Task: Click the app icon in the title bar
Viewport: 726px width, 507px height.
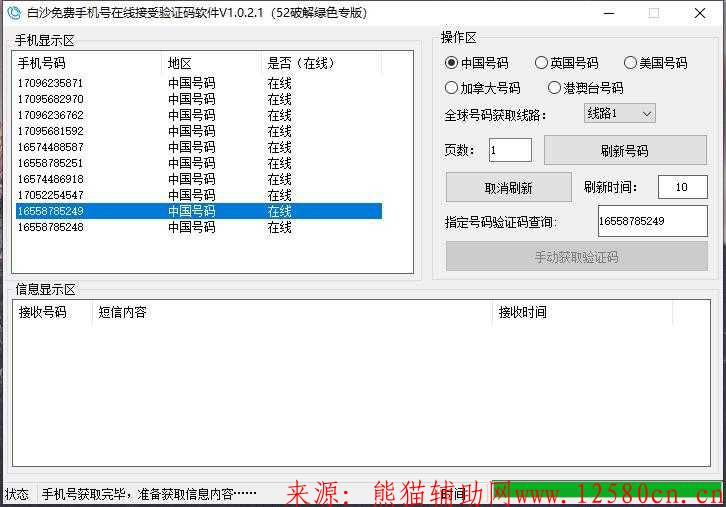Action: click(x=13, y=13)
